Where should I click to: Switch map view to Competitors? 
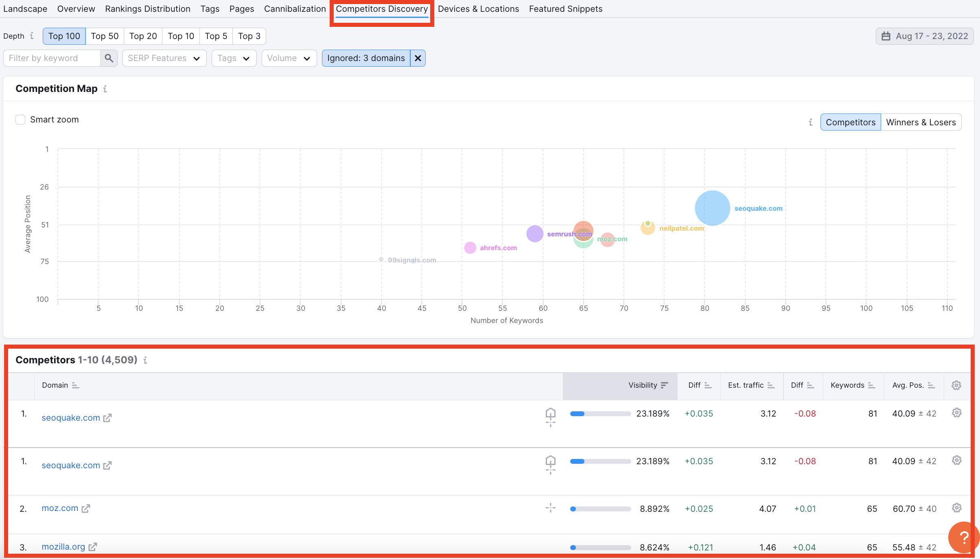point(851,122)
